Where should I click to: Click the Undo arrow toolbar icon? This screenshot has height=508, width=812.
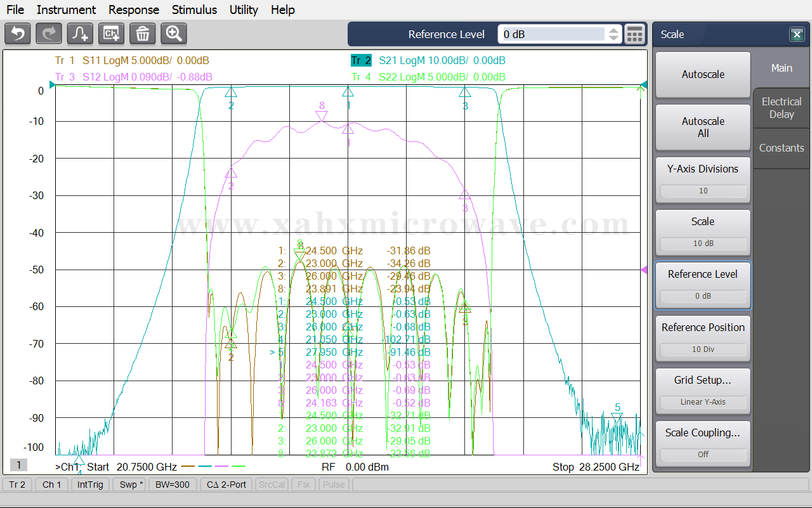click(18, 34)
